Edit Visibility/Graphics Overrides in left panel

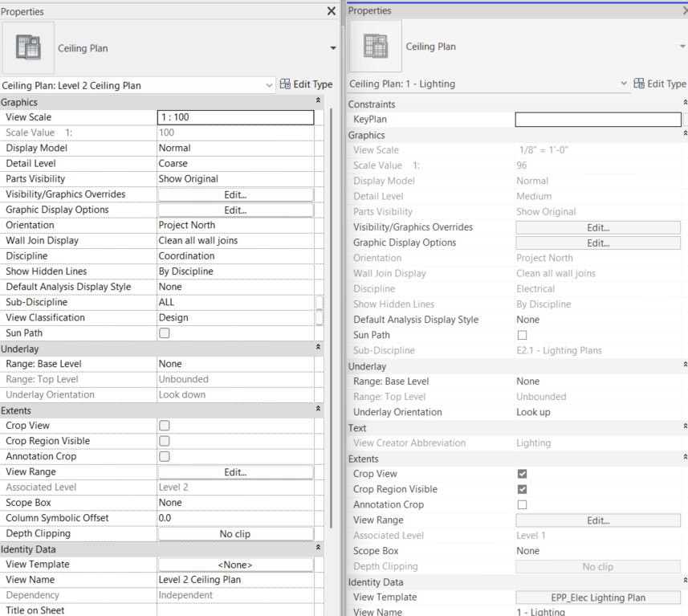pos(236,194)
